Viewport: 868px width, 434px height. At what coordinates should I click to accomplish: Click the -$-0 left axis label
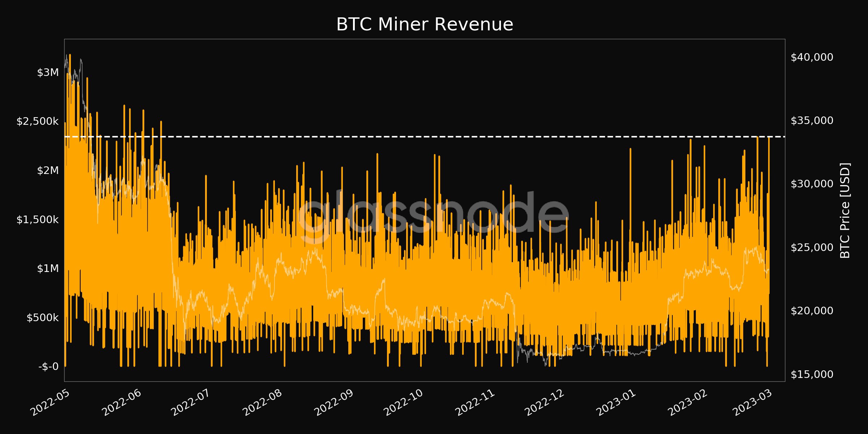pos(48,367)
